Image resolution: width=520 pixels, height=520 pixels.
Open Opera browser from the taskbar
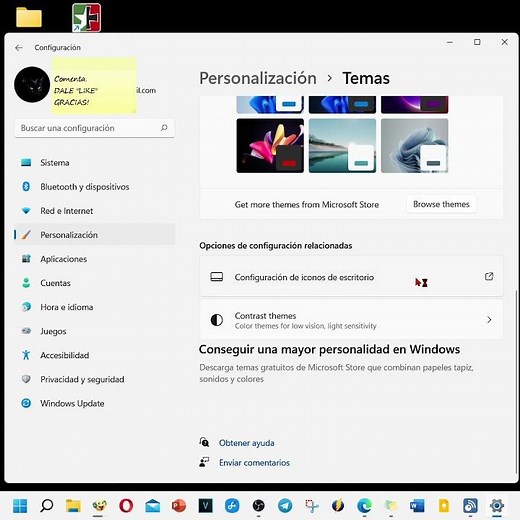(x=126, y=506)
